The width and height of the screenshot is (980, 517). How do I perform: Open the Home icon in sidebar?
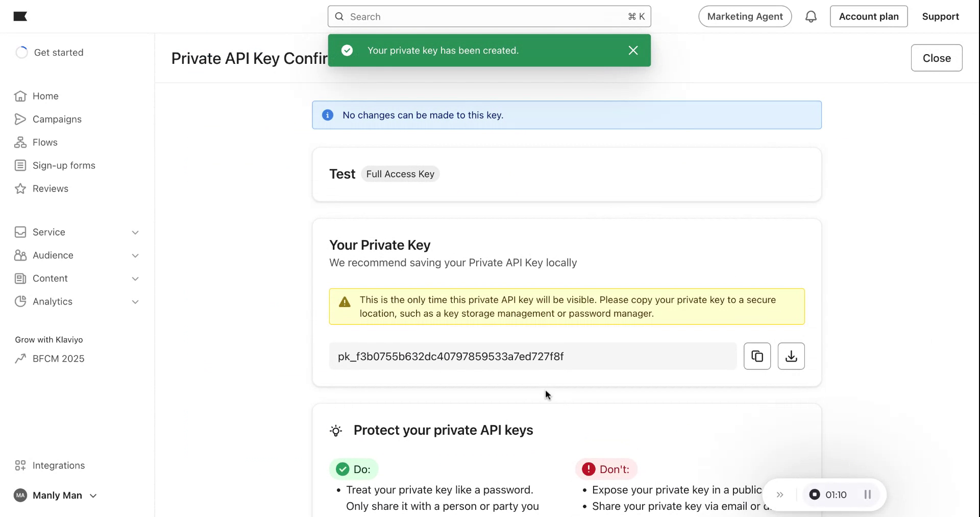(20, 96)
